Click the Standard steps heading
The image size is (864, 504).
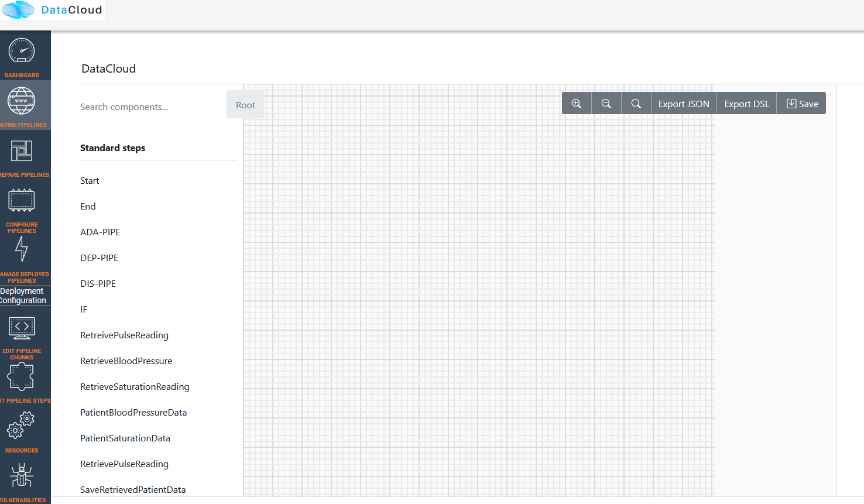(x=113, y=148)
